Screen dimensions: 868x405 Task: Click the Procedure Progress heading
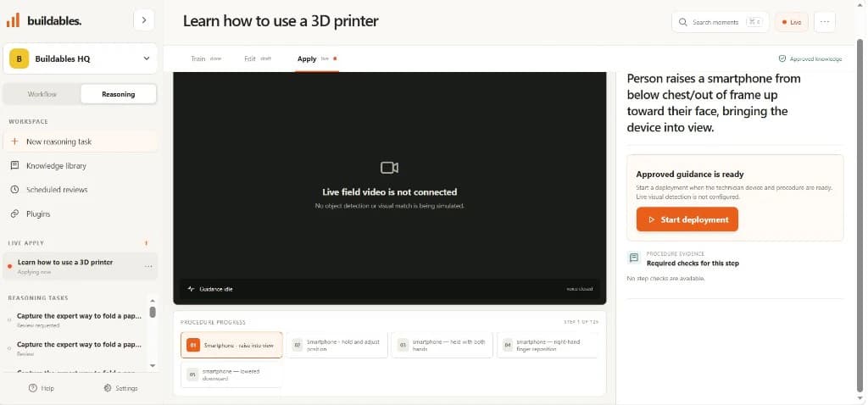coord(213,322)
